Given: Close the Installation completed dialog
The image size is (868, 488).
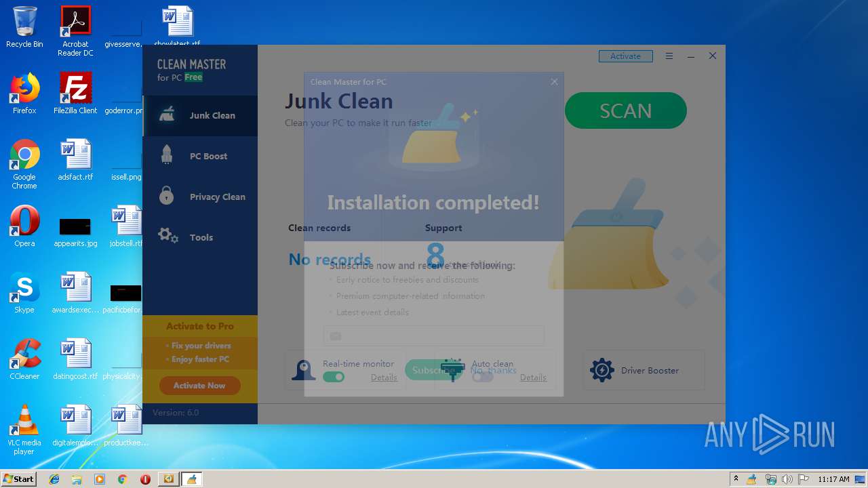Looking at the screenshot, I should (554, 82).
